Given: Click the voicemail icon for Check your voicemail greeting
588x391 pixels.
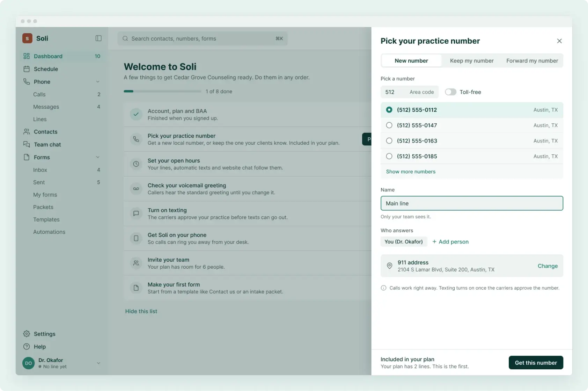Looking at the screenshot, I should pyautogui.click(x=136, y=189).
